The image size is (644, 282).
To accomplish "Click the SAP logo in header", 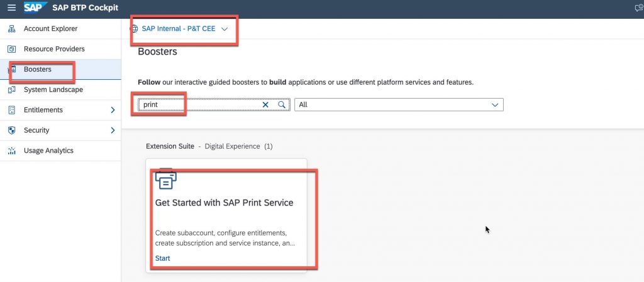I will [x=35, y=8].
